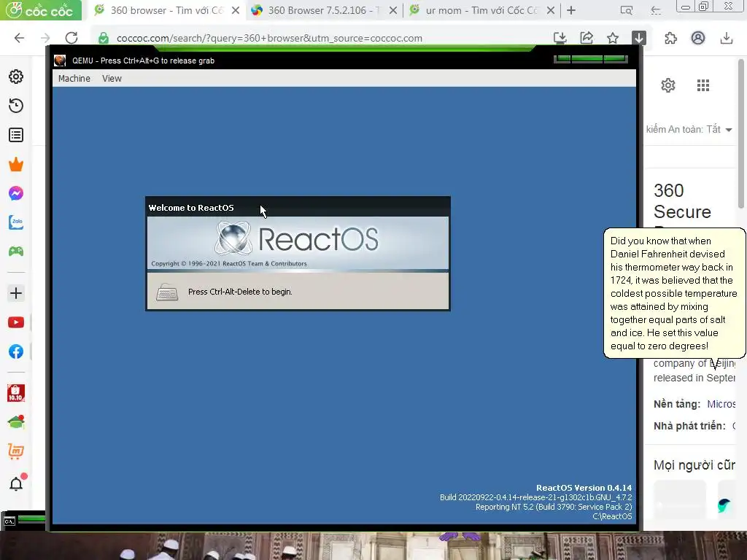Click the '360 Secure' heading on results panel
Image resolution: width=747 pixels, height=560 pixels.
click(682, 201)
